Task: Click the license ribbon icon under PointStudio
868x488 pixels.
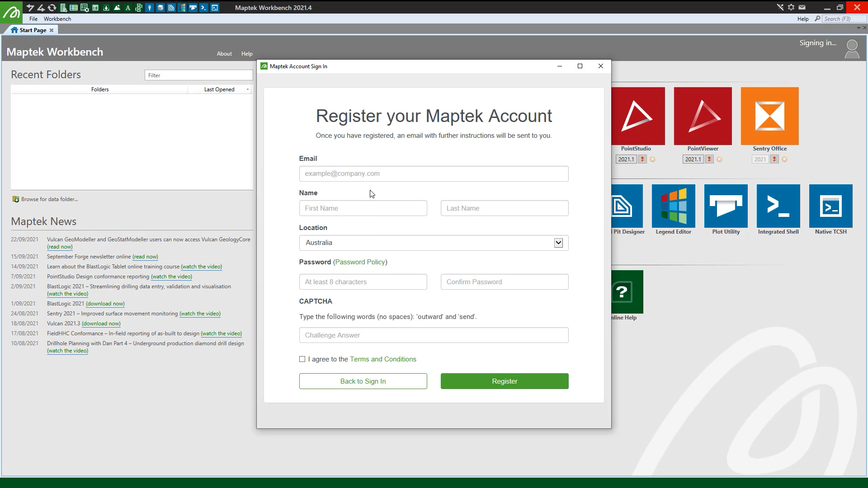Action: [x=642, y=160]
